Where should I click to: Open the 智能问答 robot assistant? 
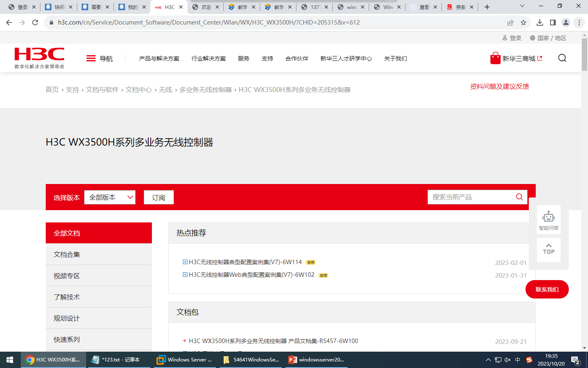549,220
